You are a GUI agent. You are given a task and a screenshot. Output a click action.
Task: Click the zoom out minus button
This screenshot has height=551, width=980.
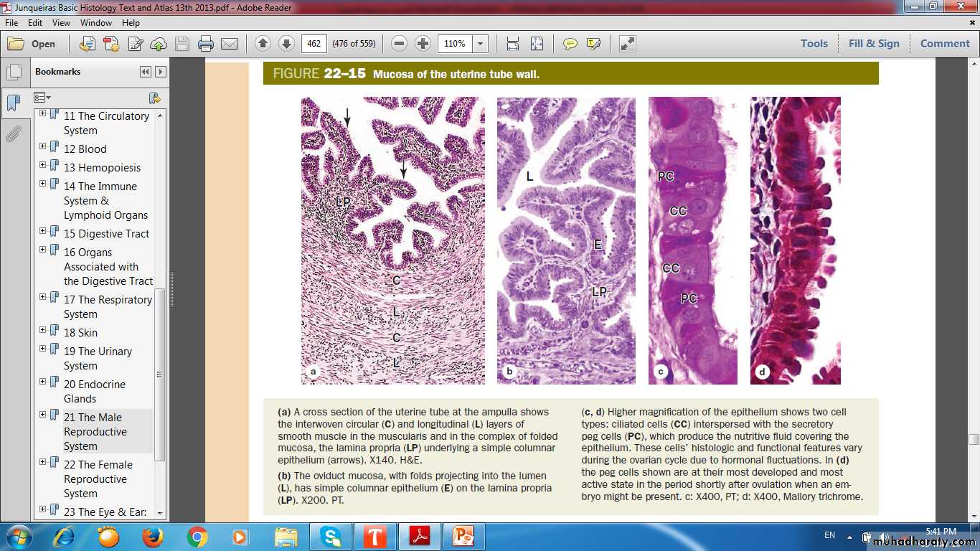400,44
